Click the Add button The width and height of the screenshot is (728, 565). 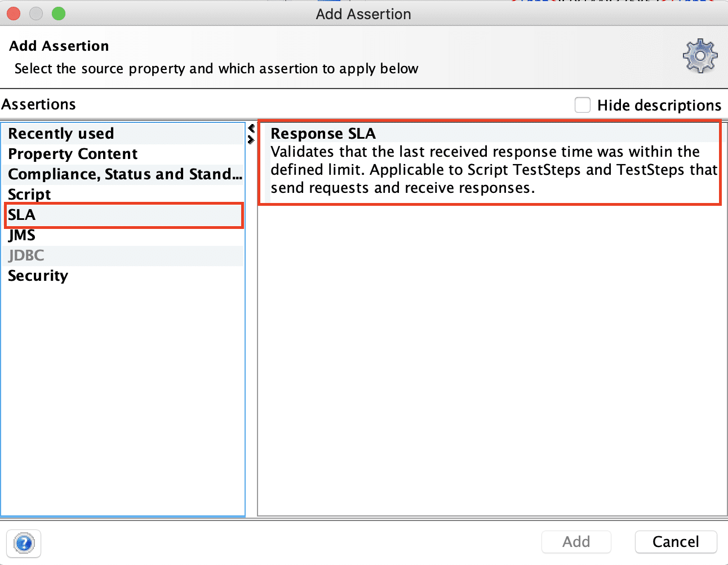click(x=576, y=542)
